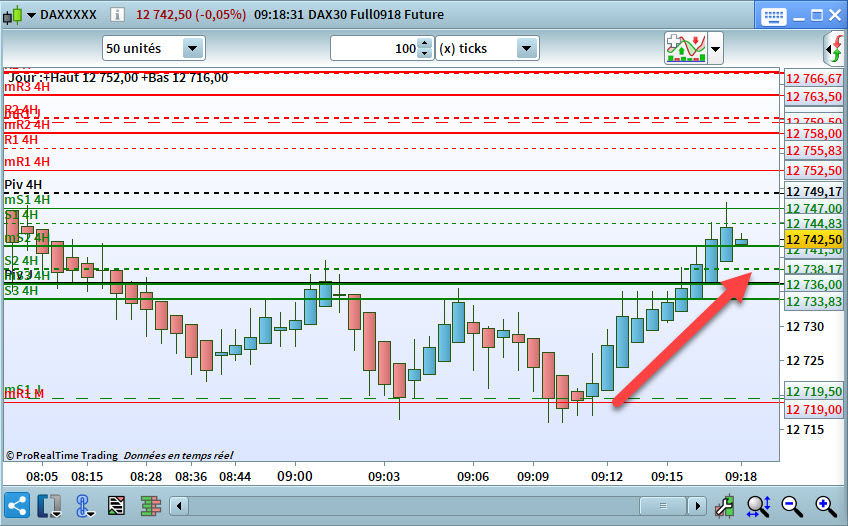Click the 12 719,50 price label
The width and height of the screenshot is (848, 526).
(x=813, y=391)
